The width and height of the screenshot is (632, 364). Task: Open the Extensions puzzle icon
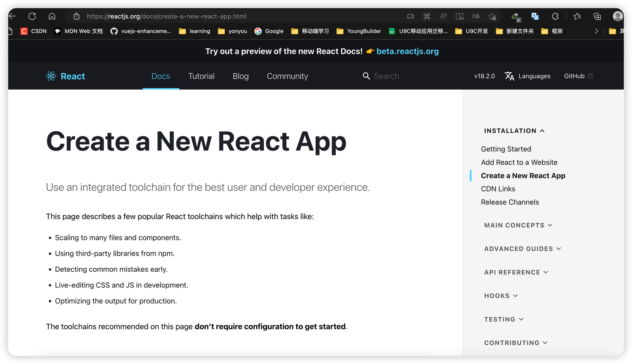[x=555, y=16]
